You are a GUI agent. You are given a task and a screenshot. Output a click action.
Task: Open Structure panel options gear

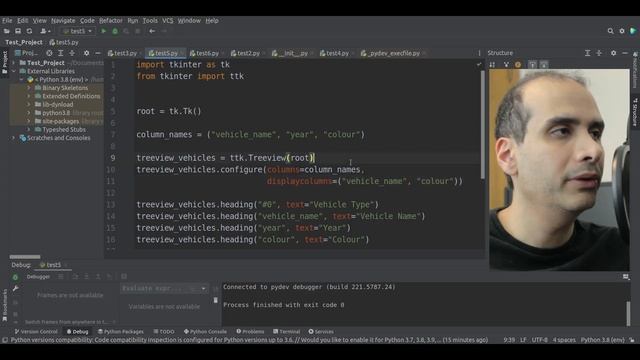(x=613, y=53)
